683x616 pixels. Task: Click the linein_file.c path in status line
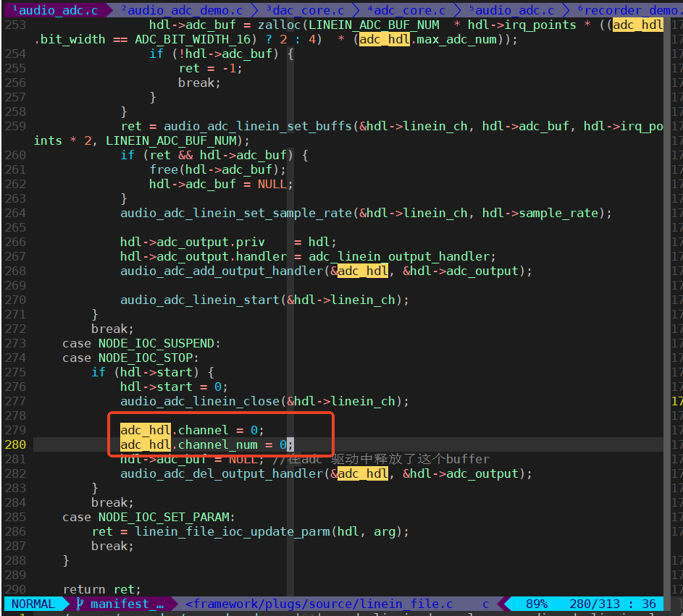(x=319, y=604)
